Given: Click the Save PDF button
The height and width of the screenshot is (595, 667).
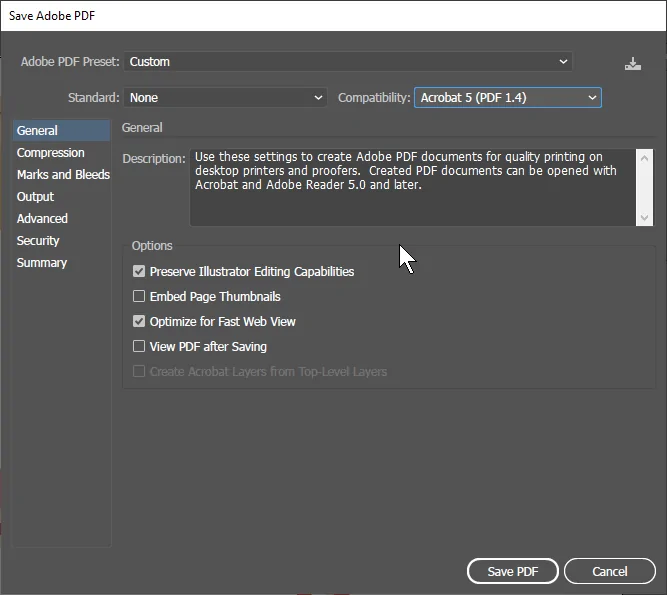Looking at the screenshot, I should click(x=512, y=571).
